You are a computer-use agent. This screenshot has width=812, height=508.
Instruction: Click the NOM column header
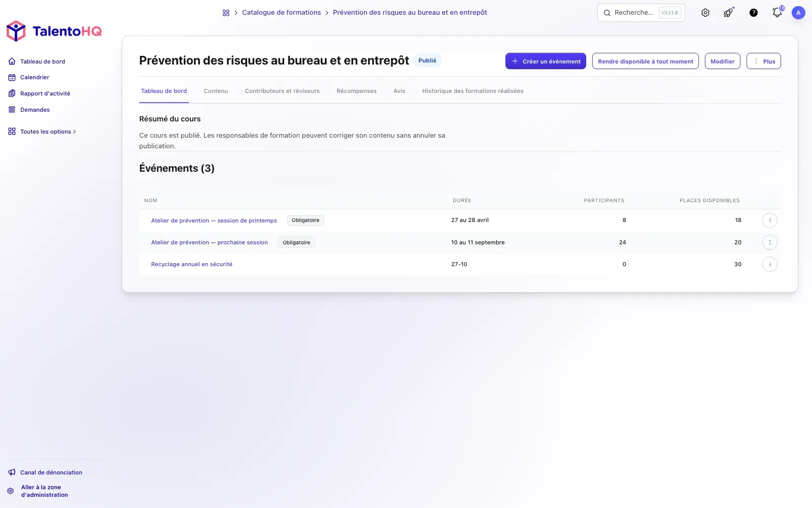pyautogui.click(x=151, y=201)
